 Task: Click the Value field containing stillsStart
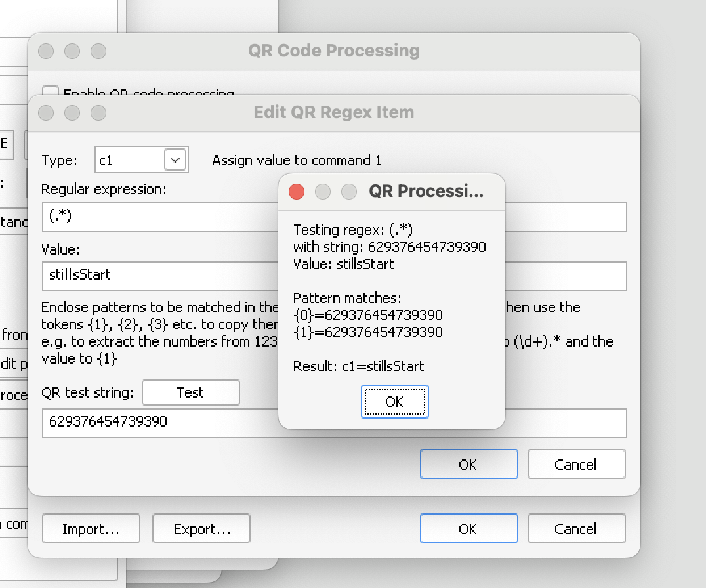[157, 276]
